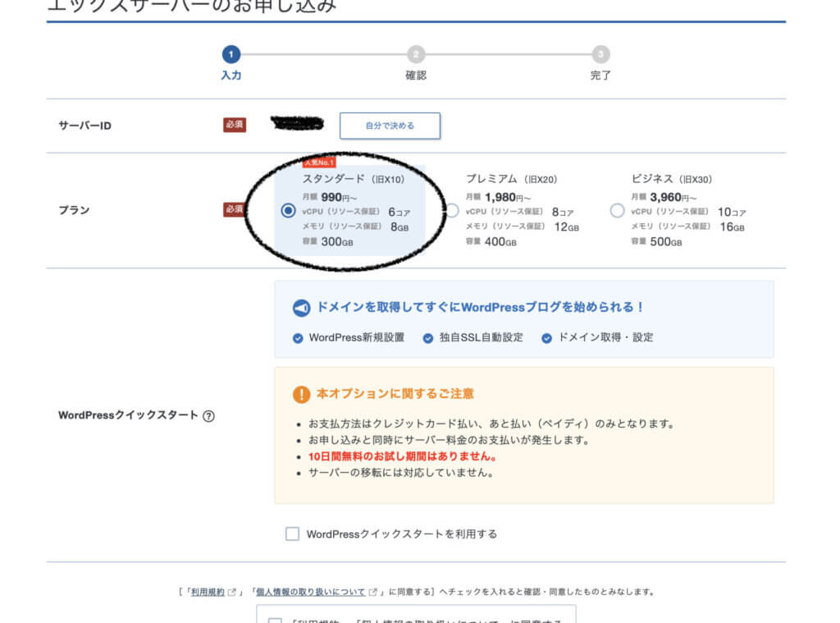This screenshot has height=623, width=840.
Task: Click the 必須 badge in the サーバーID row
Action: pyautogui.click(x=235, y=125)
